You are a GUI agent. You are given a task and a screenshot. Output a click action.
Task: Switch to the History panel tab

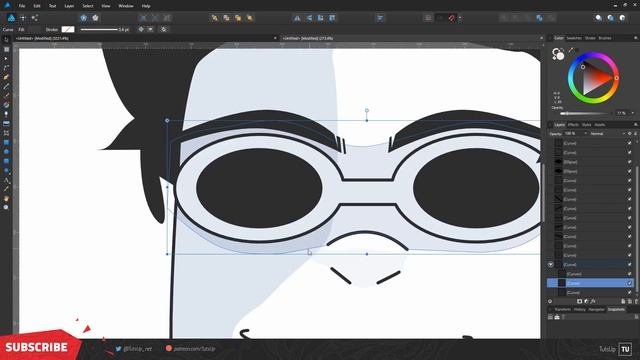tap(580, 309)
